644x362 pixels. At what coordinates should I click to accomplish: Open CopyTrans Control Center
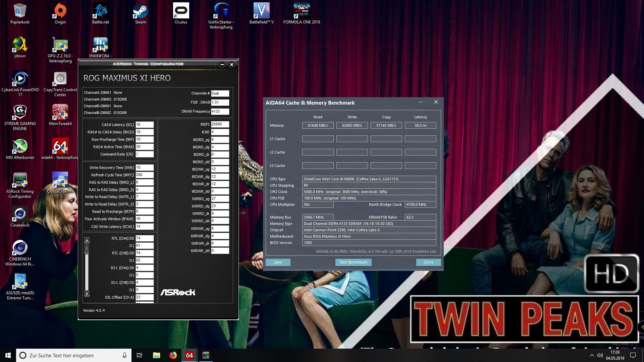coord(60,83)
